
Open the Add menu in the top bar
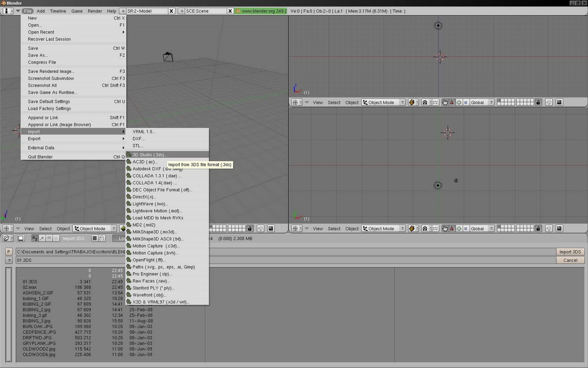point(41,11)
